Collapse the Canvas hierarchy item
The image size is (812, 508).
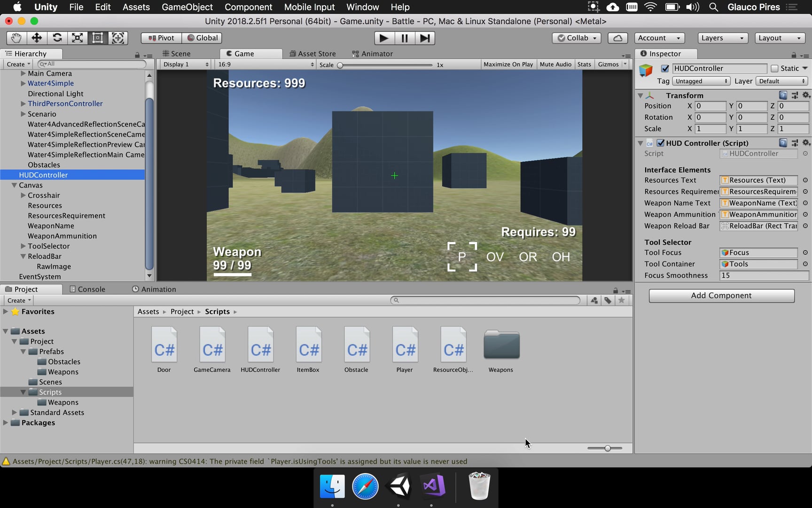14,185
